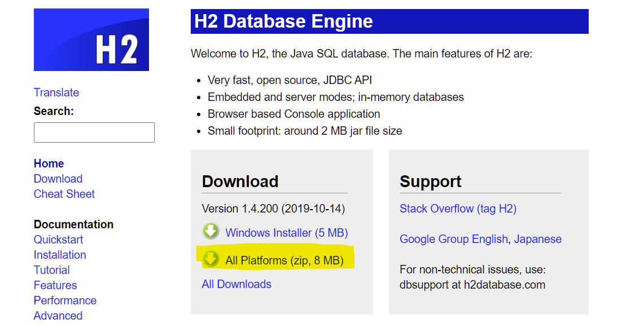Focus the Search input field
The image size is (644, 332).
tap(94, 132)
